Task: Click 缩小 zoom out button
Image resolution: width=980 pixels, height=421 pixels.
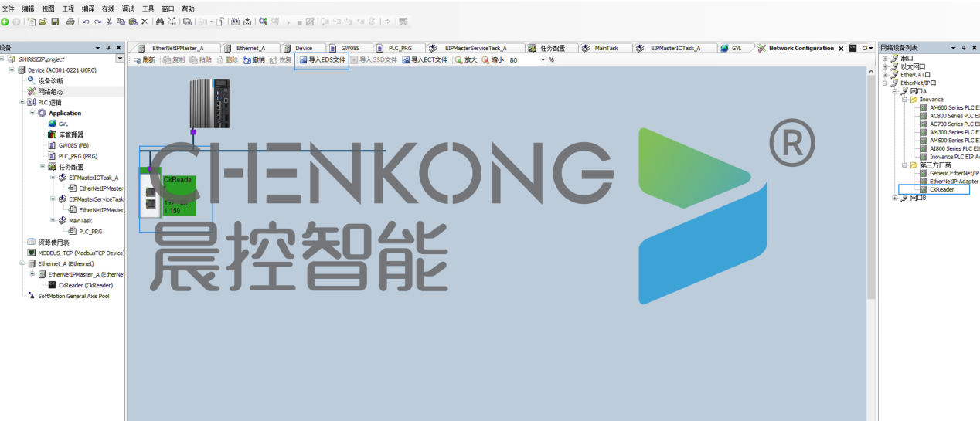Action: point(493,59)
